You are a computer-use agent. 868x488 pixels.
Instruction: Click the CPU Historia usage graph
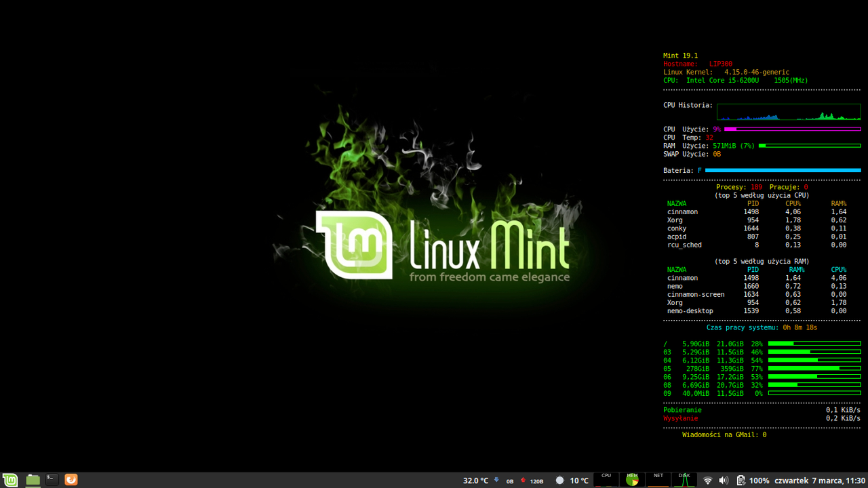tap(789, 112)
